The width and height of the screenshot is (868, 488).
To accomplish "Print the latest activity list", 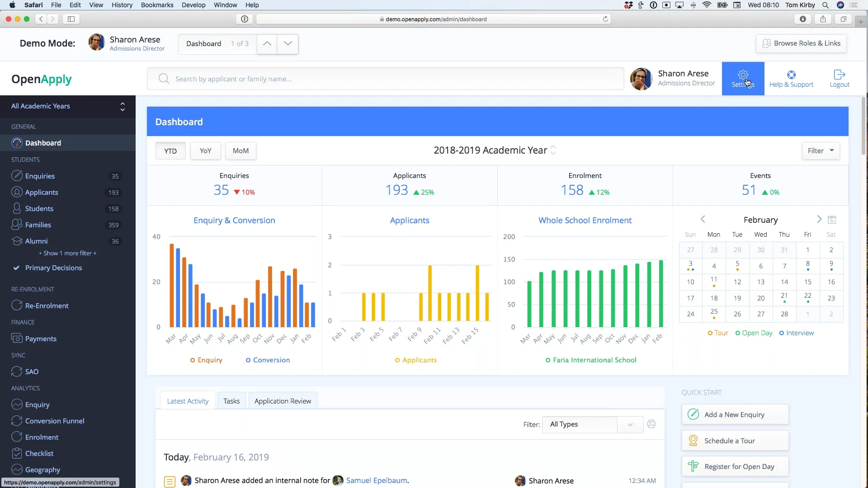I will 651,424.
